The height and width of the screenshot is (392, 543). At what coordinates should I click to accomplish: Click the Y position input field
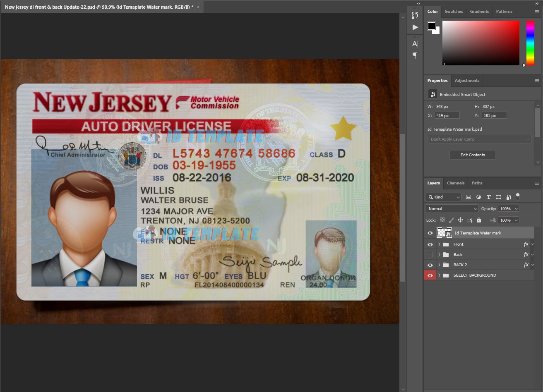[494, 116]
